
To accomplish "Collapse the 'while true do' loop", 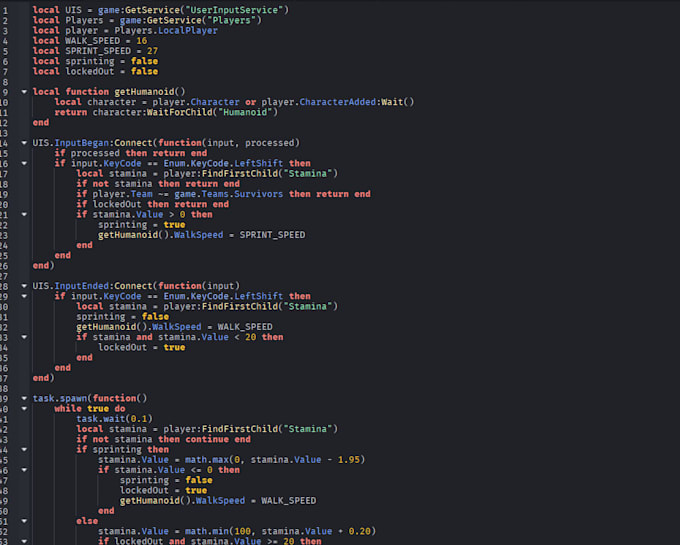I will (x=24, y=409).
